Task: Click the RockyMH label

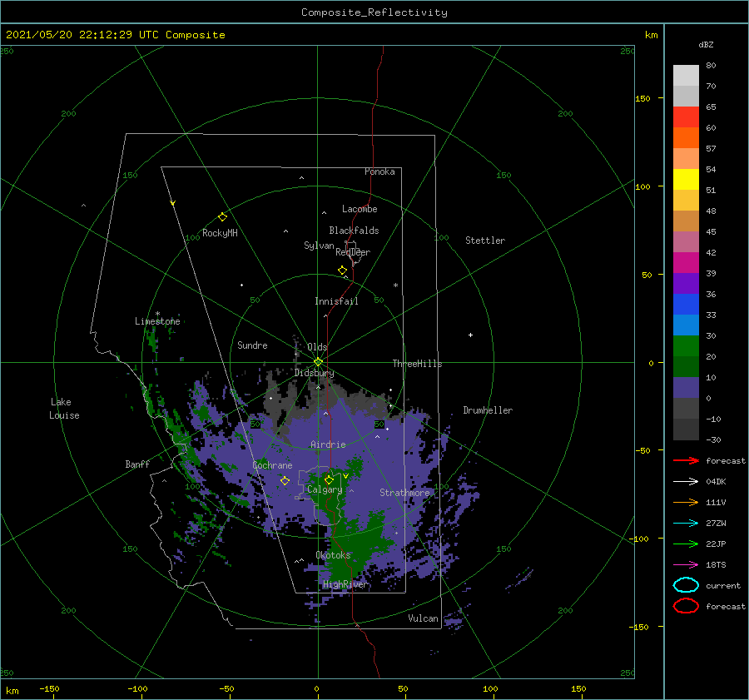Action: pyautogui.click(x=220, y=233)
